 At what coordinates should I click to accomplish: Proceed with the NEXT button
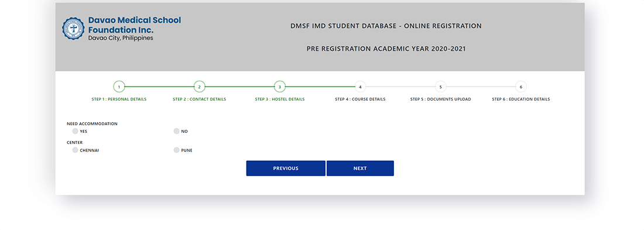point(360,169)
